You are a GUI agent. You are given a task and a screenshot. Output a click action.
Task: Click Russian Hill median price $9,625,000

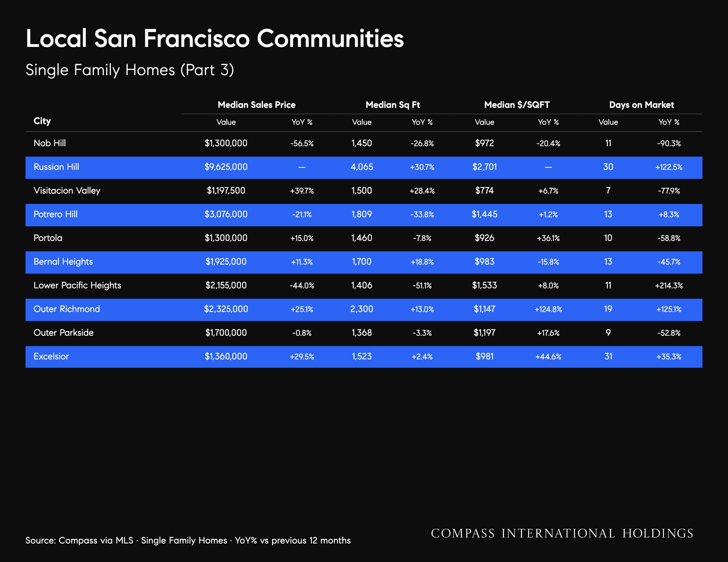[x=226, y=167]
